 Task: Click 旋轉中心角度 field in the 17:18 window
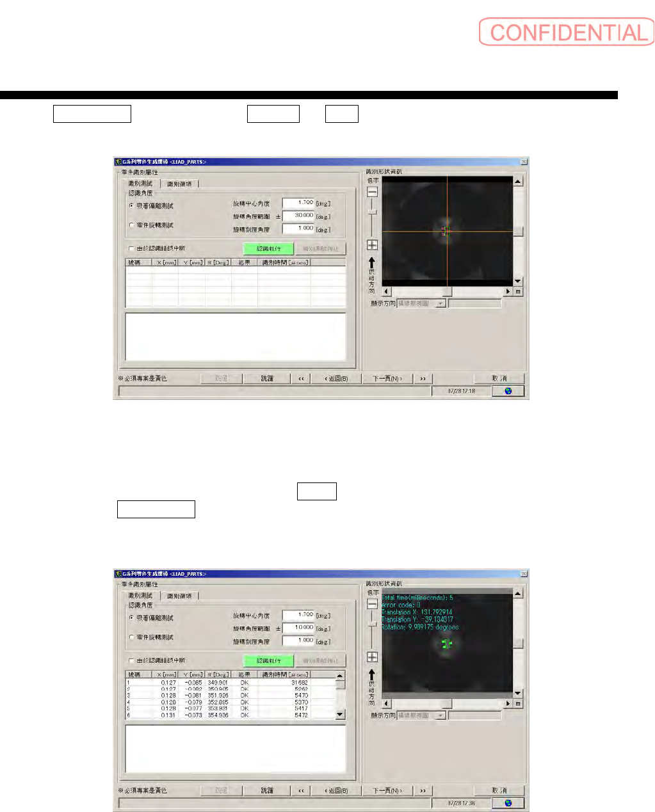tap(298, 203)
